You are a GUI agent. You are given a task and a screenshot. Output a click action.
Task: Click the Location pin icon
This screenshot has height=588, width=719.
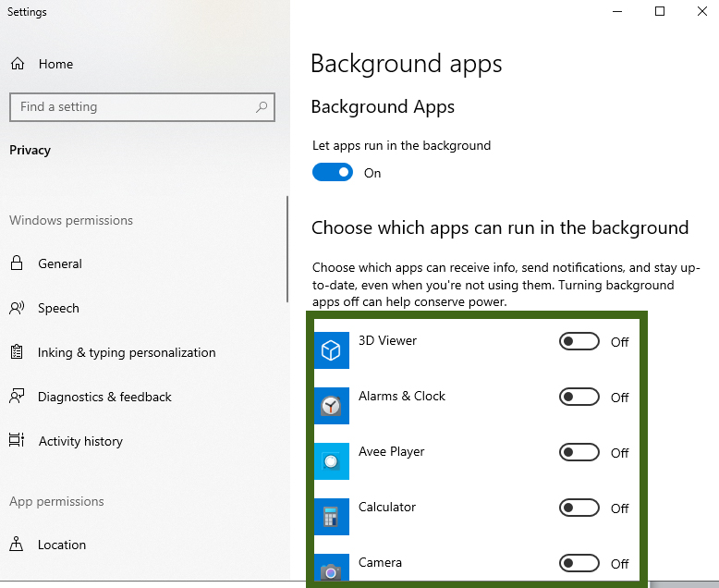pos(17,544)
